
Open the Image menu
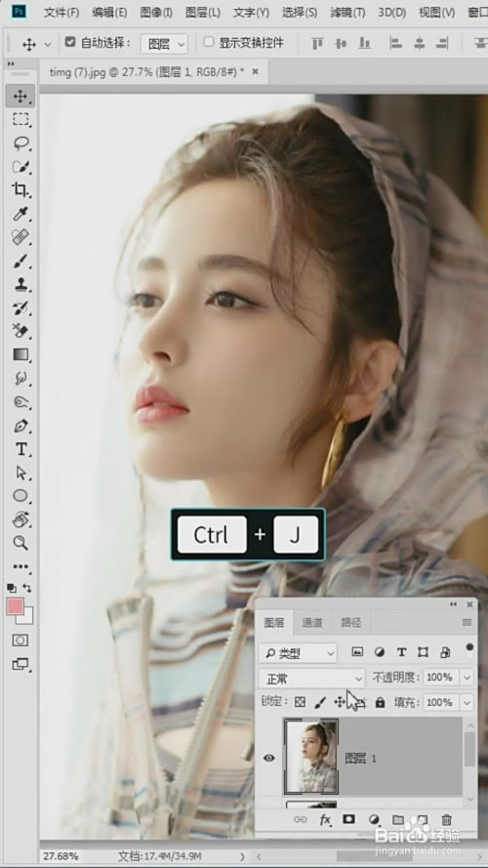(156, 12)
